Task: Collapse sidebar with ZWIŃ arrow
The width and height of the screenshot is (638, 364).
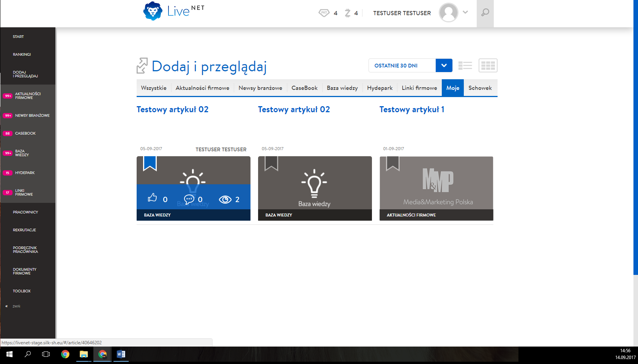Action: (13, 306)
